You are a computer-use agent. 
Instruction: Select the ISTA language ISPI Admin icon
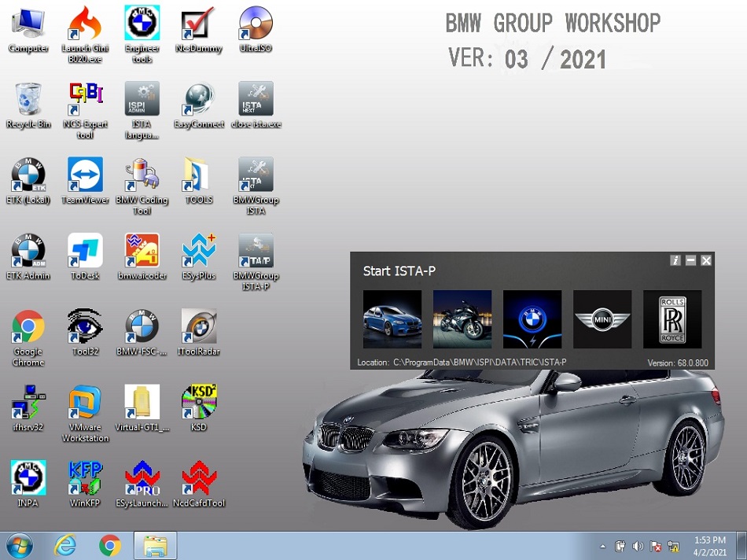142,110
